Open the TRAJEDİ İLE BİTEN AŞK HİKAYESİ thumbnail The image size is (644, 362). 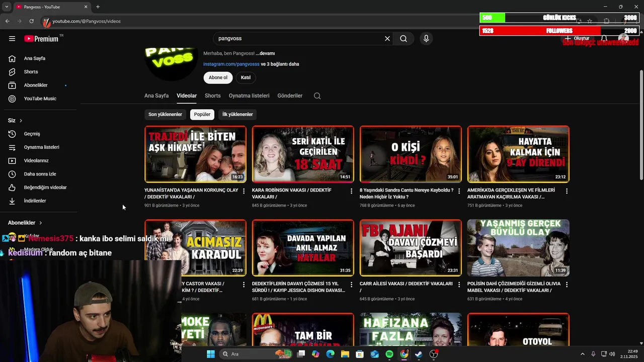click(195, 154)
